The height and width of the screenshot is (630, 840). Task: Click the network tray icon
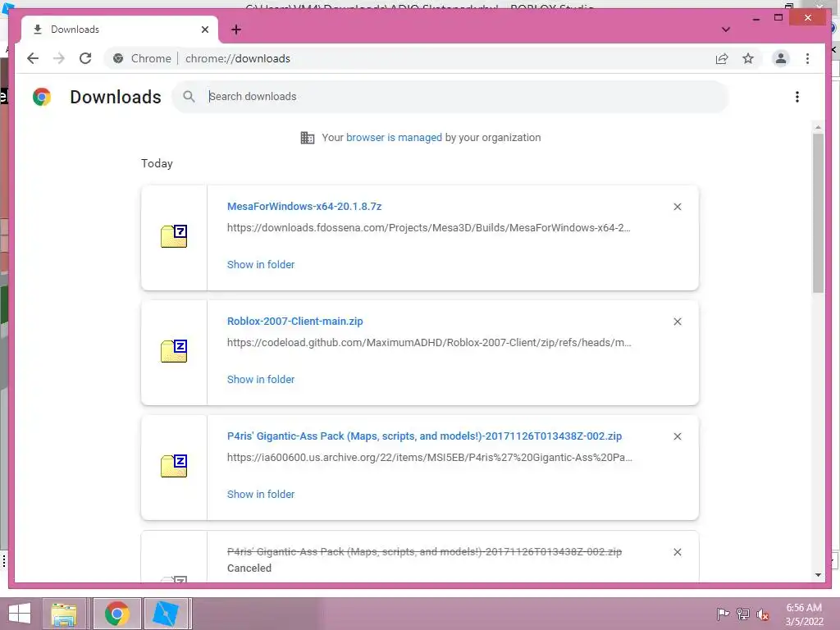(x=742, y=614)
